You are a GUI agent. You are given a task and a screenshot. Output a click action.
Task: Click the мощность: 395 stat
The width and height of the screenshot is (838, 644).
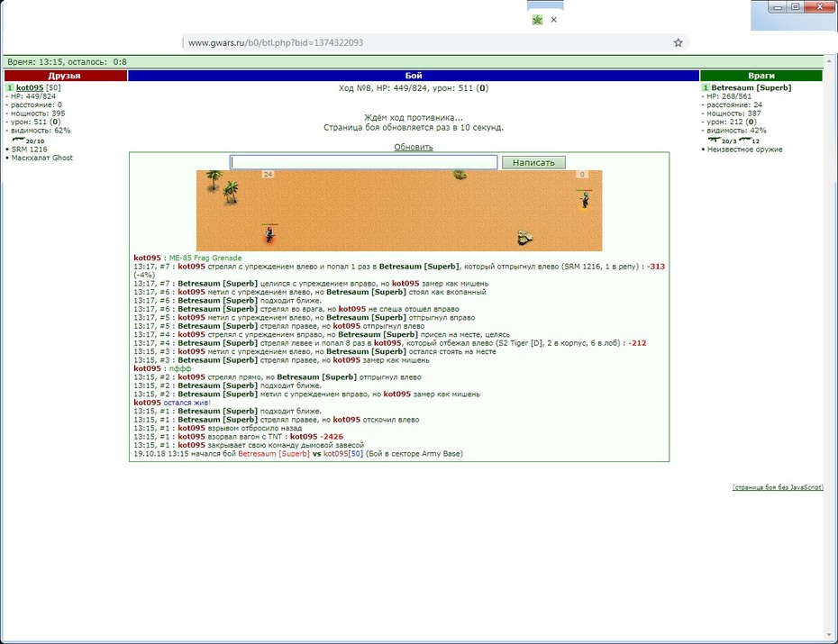(x=38, y=113)
